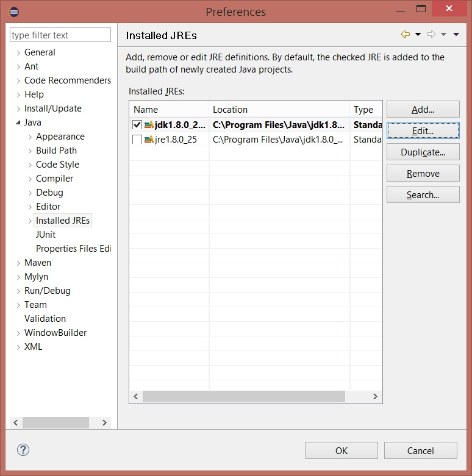Expand the Debug sub-node
Viewport: 472px width, 476px height.
(x=30, y=193)
